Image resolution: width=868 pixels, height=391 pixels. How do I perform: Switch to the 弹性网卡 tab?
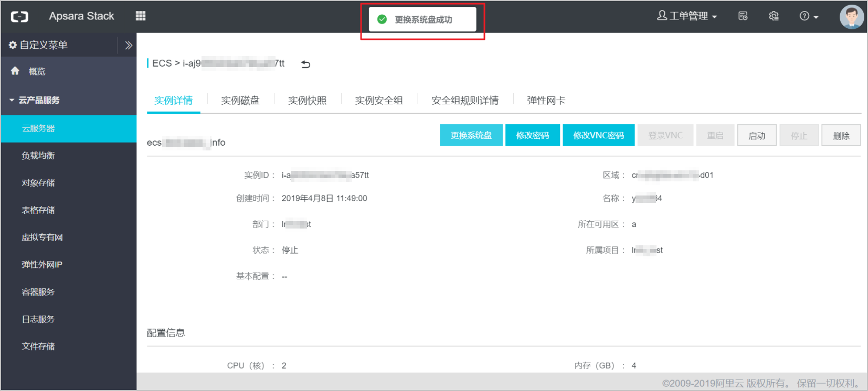point(546,100)
